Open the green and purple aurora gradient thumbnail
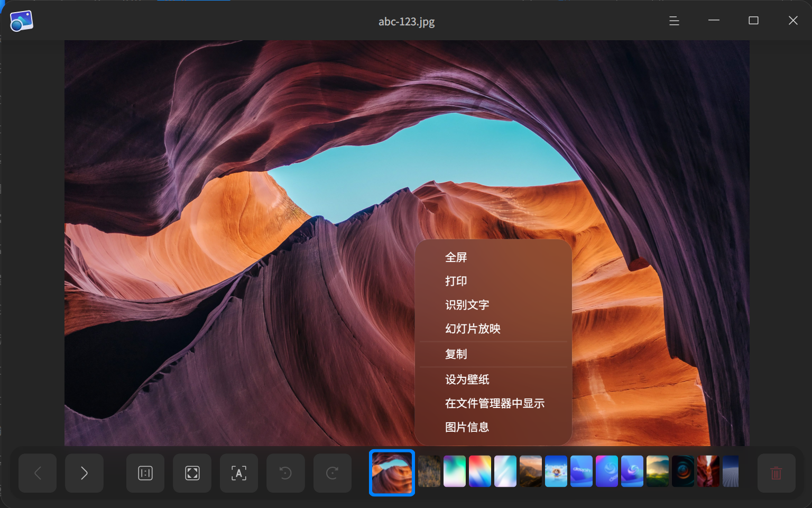The width and height of the screenshot is (812, 508). pos(455,471)
